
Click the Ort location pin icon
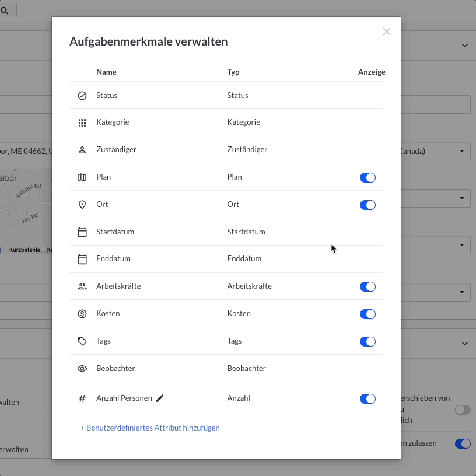(x=82, y=205)
